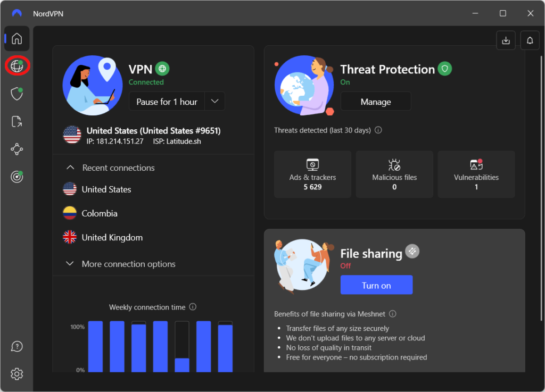This screenshot has height=392, width=545.
Task: Open the File sharing sidebar icon
Action: tap(16, 121)
